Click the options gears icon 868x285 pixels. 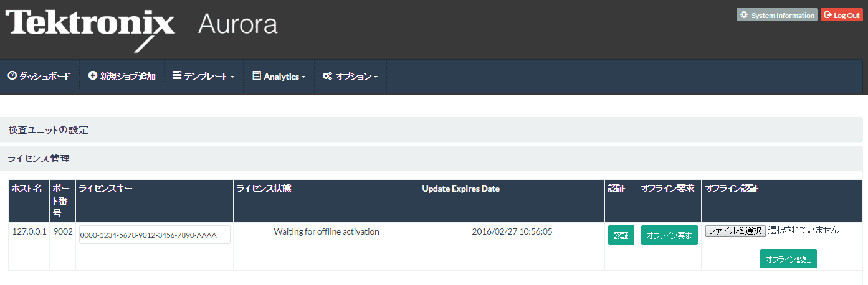tap(327, 76)
